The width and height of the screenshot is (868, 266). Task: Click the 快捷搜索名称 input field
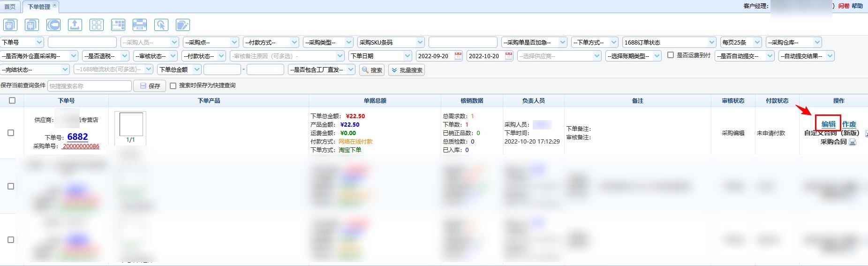(89, 86)
